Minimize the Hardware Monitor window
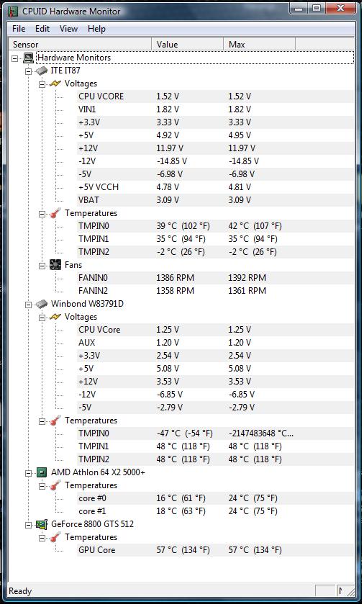Viewport: 364px width, 607px height. 299,8
